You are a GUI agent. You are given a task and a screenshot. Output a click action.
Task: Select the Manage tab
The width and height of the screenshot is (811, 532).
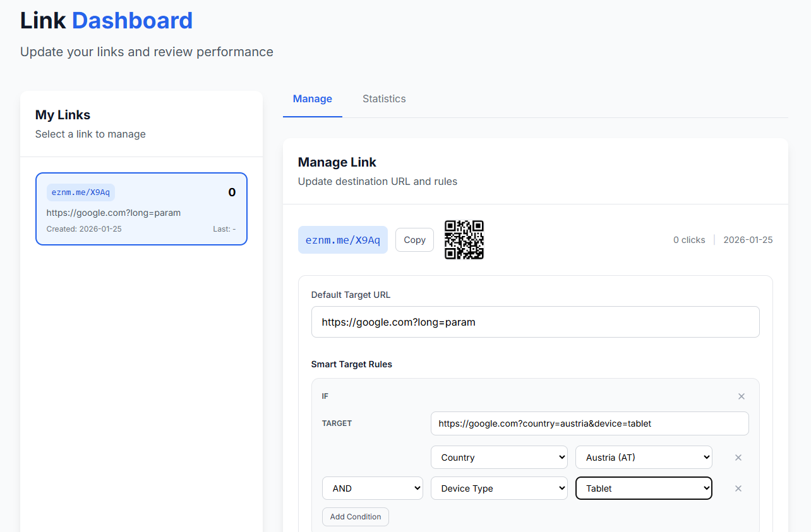tap(312, 99)
